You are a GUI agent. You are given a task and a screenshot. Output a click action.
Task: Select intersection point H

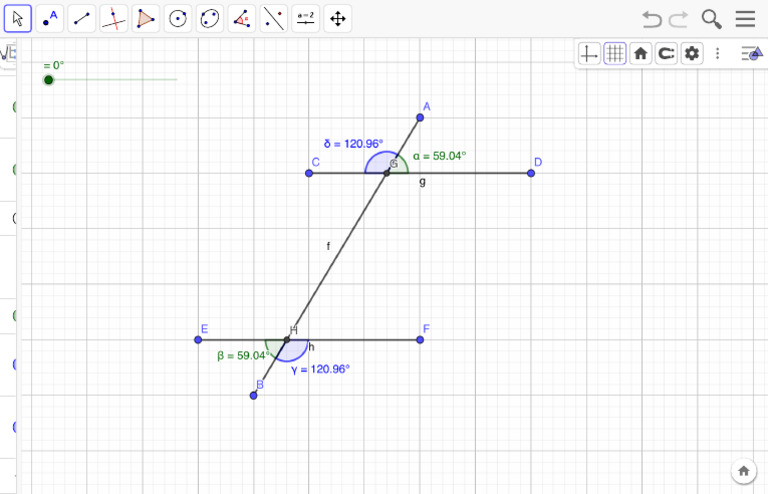point(287,340)
